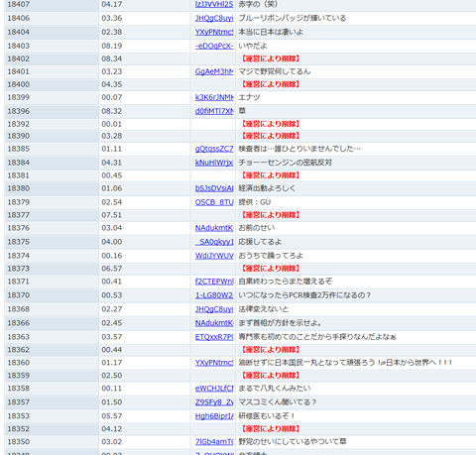The height and width of the screenshot is (455, 476).
Task: Open the eWCHJLfCl user ID link
Action: pyautogui.click(x=214, y=389)
